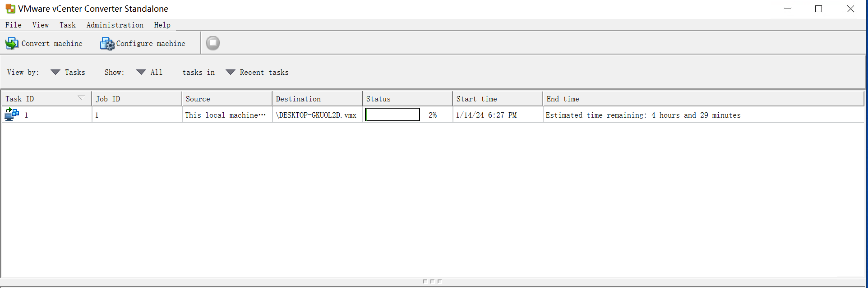Sort by Destination column header

[x=317, y=99]
